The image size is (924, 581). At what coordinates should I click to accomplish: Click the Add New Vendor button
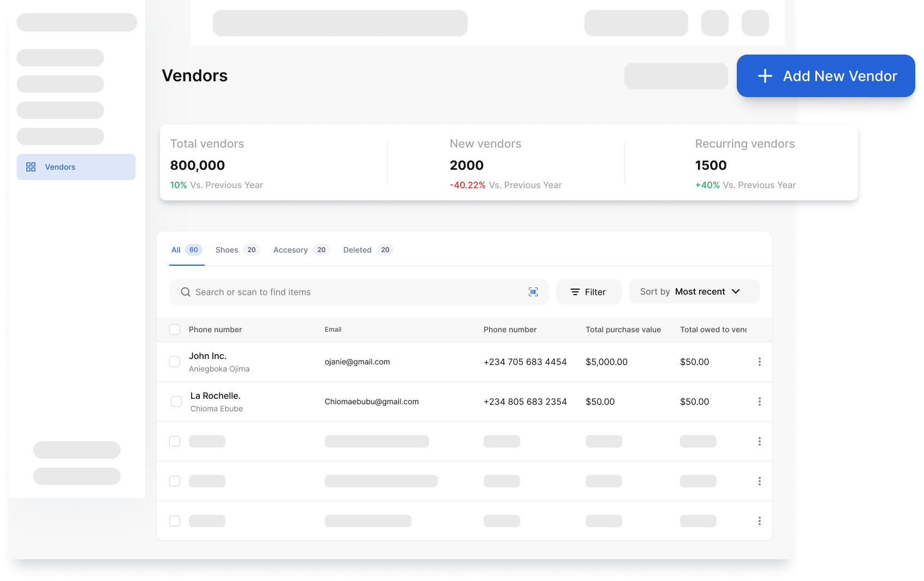click(x=825, y=76)
